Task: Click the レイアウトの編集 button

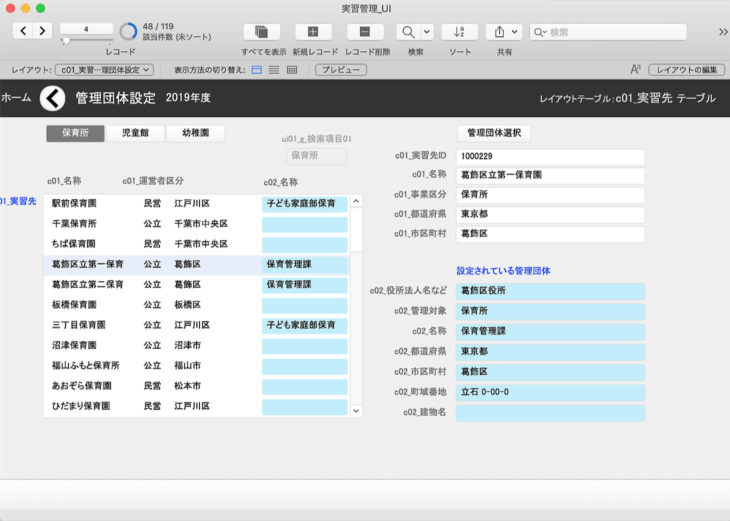Action: point(686,70)
